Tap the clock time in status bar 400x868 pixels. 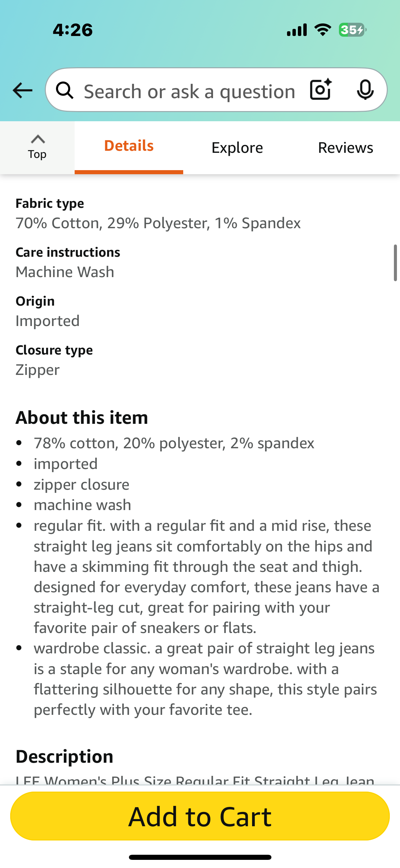point(73,30)
